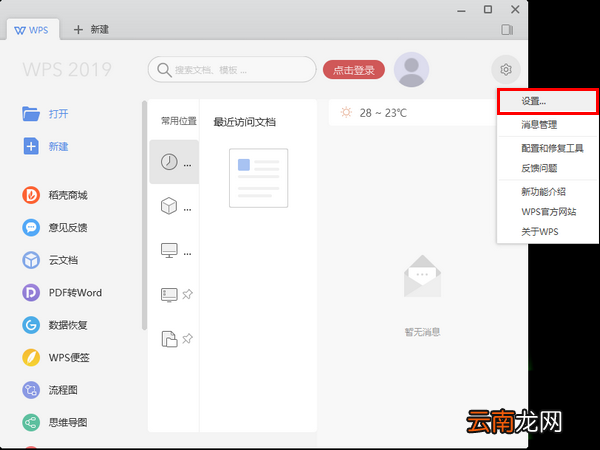Open WPS便签 note icon

(31, 357)
